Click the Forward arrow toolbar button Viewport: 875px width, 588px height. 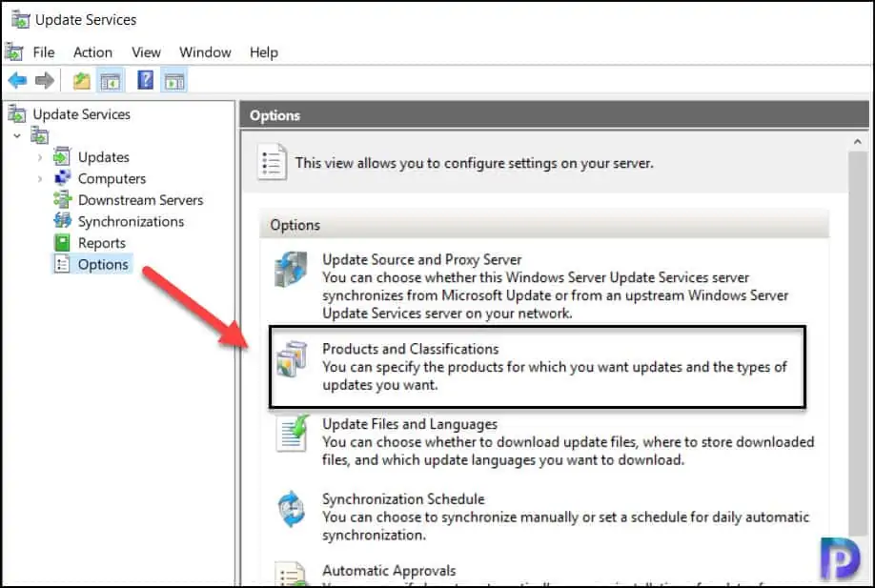click(x=45, y=81)
